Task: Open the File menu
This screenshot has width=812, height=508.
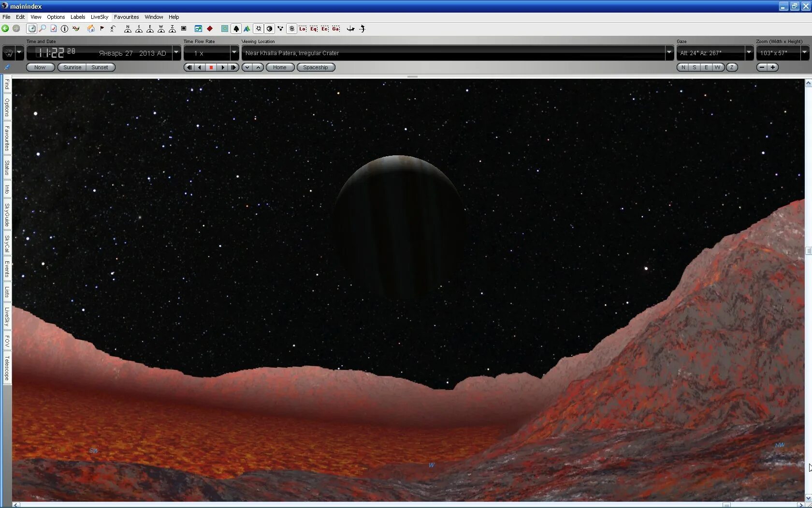Action: pos(6,17)
